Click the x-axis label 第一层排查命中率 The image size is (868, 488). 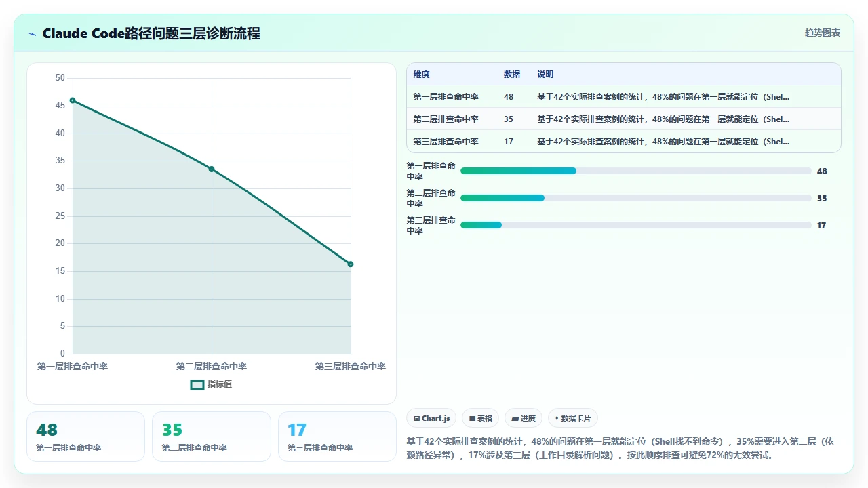[x=73, y=366]
